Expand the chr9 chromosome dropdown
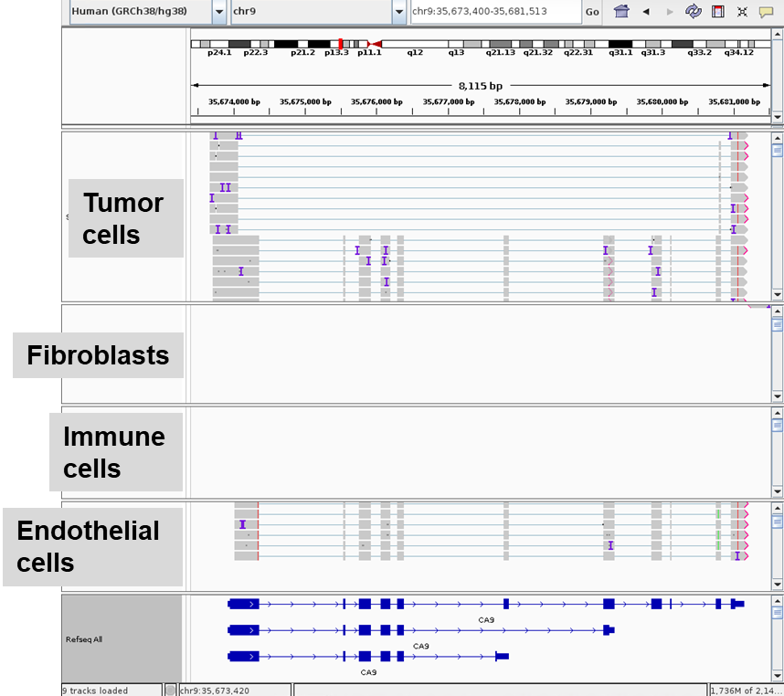This screenshot has width=784, height=696. pos(398,12)
